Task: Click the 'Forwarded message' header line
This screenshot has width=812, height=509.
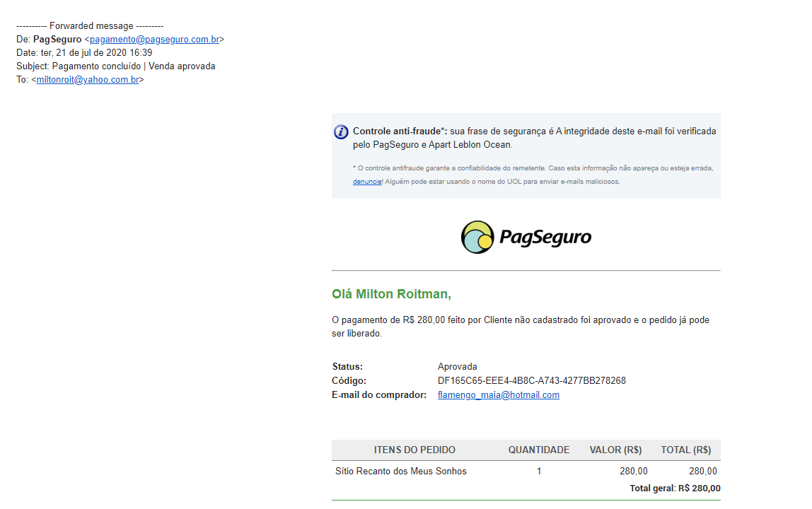Action: click(90, 26)
